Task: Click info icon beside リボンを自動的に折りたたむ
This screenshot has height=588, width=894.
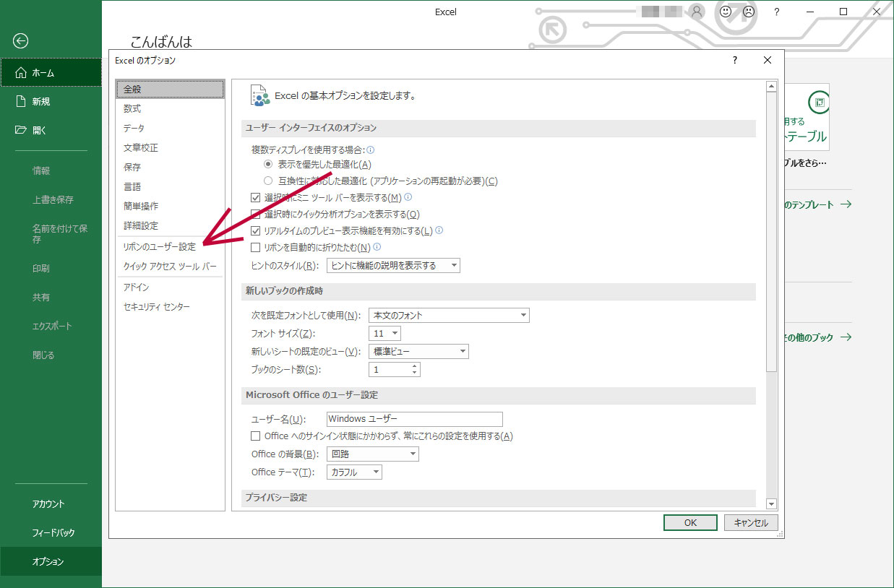Action: [x=377, y=247]
